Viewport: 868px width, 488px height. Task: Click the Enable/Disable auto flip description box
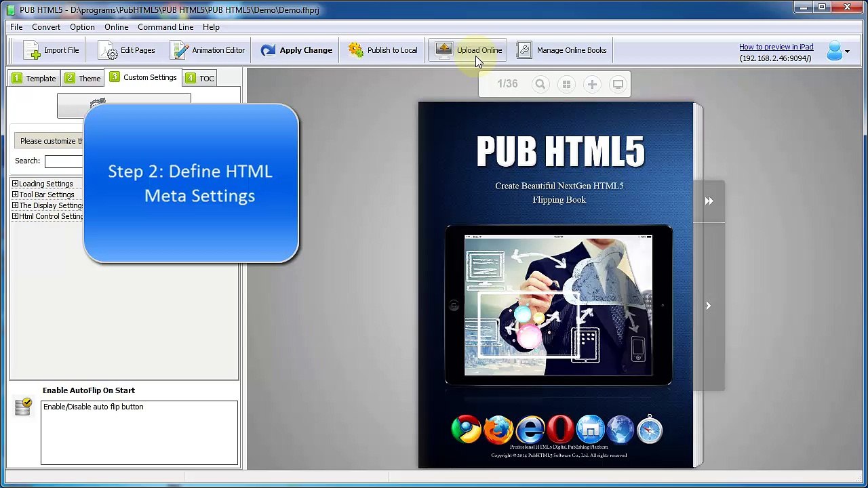coord(139,432)
